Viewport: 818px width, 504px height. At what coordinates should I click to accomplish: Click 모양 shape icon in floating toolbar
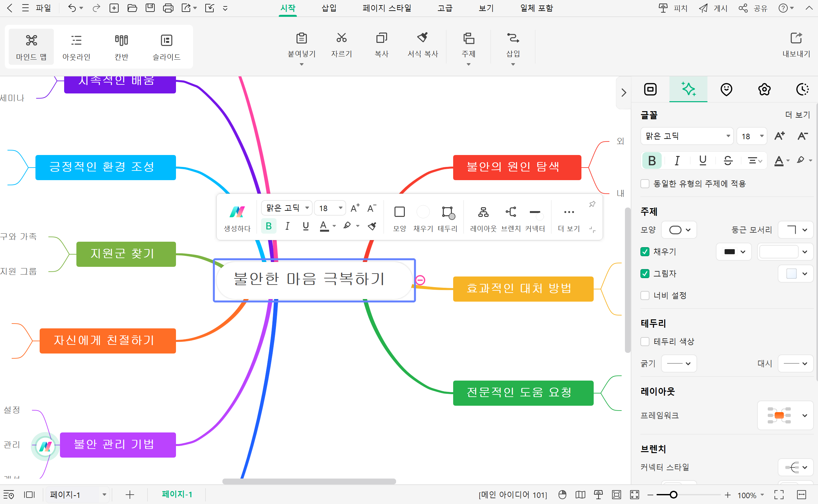point(399,219)
